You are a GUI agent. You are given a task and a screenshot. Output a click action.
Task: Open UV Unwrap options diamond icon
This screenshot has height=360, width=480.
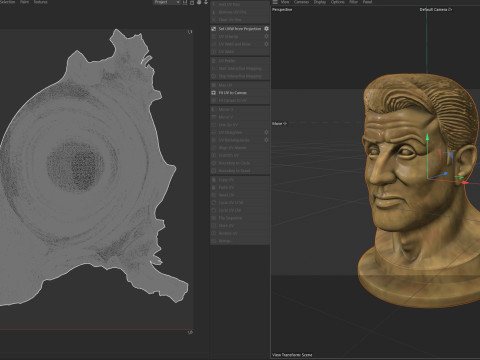[266, 36]
